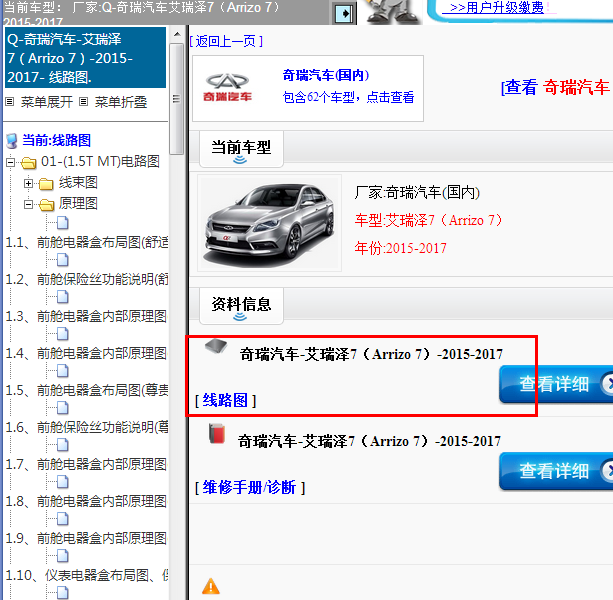Click the 菜单折叠 collapse-all menu icon

click(x=83, y=102)
